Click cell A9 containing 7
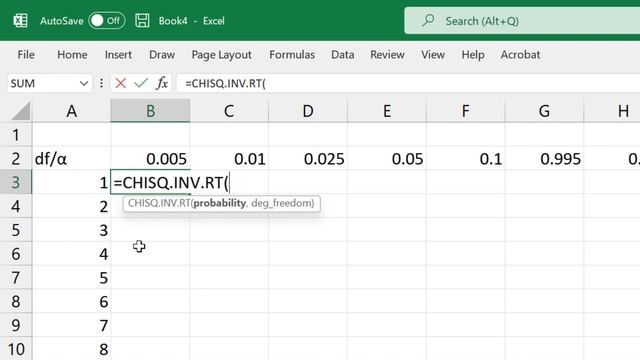The height and width of the screenshot is (360, 640). tap(71, 325)
